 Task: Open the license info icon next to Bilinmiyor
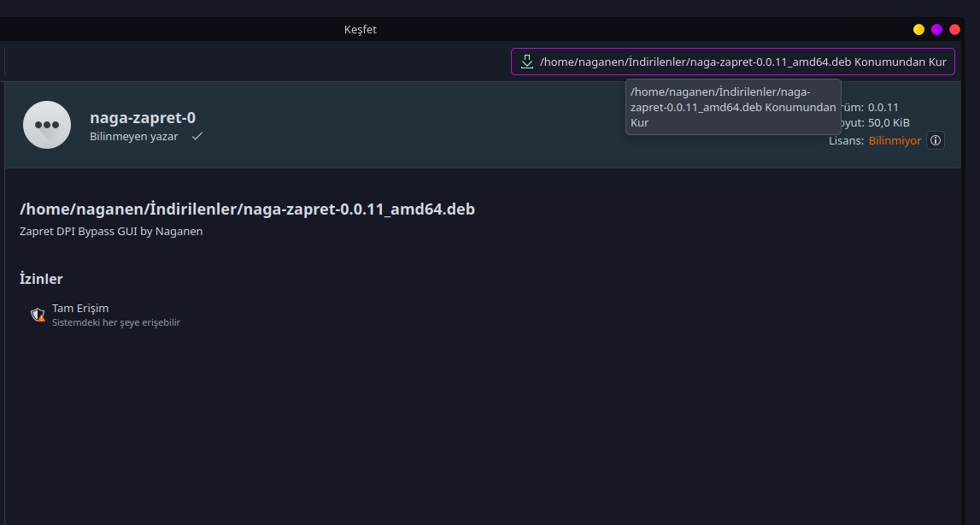[935, 141]
